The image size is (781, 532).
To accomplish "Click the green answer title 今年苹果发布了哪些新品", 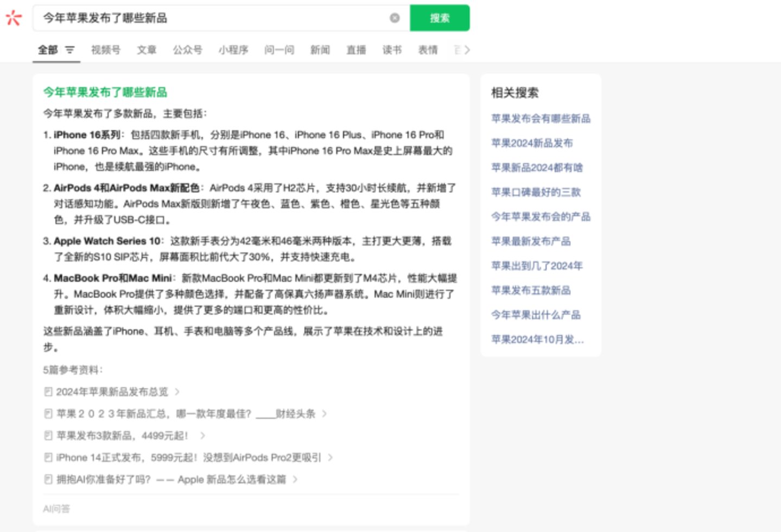I will coord(105,92).
